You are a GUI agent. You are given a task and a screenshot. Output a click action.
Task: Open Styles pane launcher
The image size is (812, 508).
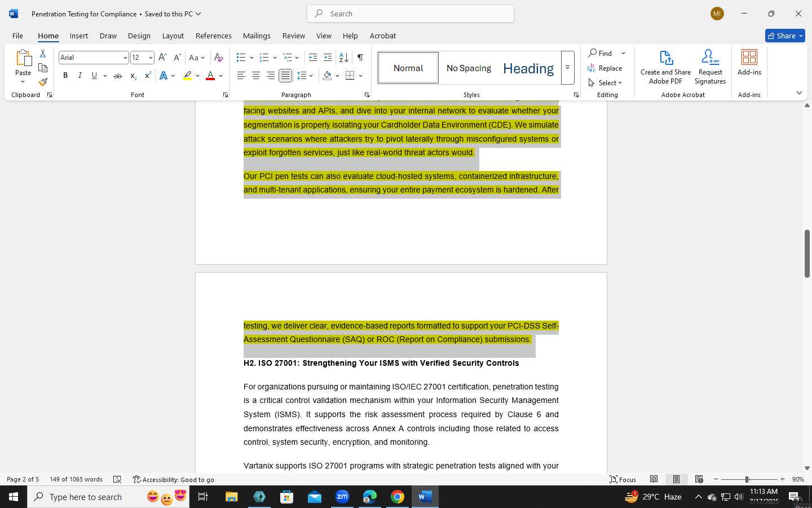(576, 95)
